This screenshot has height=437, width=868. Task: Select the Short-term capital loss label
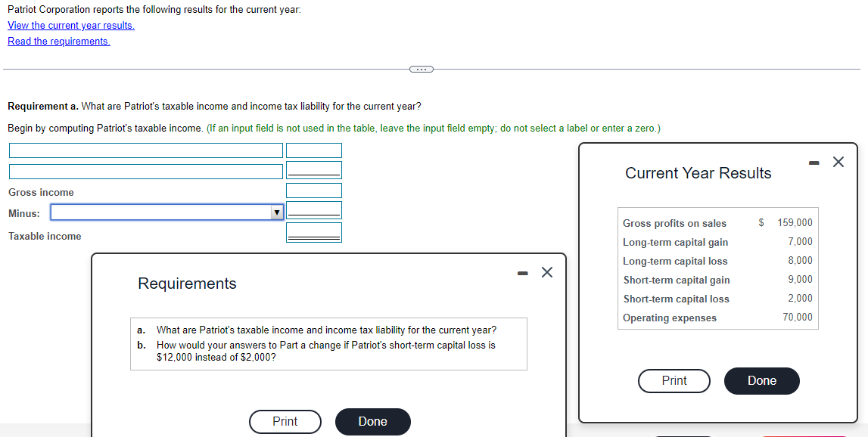point(676,299)
